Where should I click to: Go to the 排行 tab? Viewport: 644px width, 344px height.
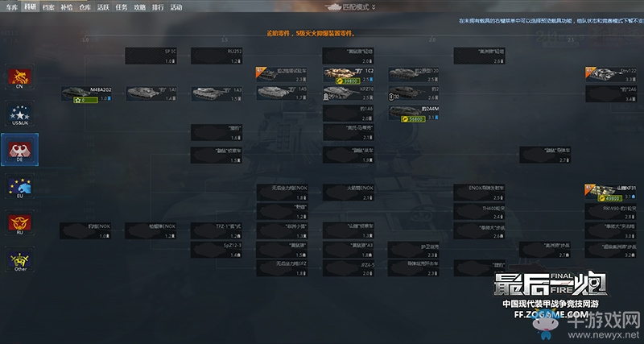coord(158,7)
